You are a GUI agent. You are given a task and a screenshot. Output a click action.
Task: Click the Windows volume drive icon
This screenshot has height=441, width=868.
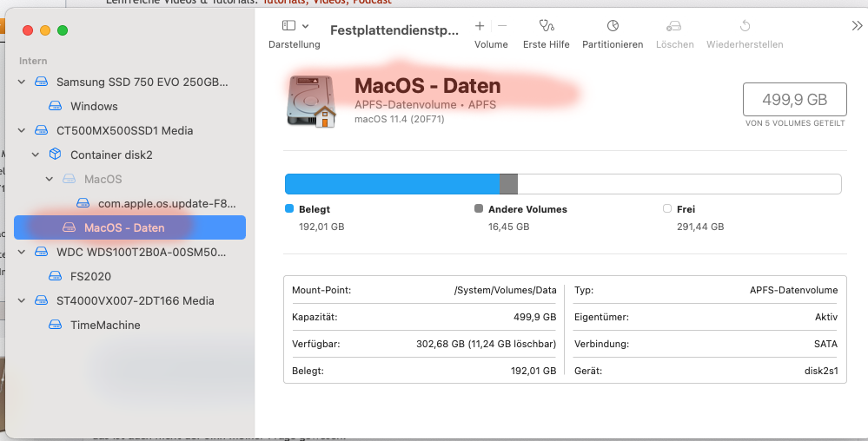point(55,106)
